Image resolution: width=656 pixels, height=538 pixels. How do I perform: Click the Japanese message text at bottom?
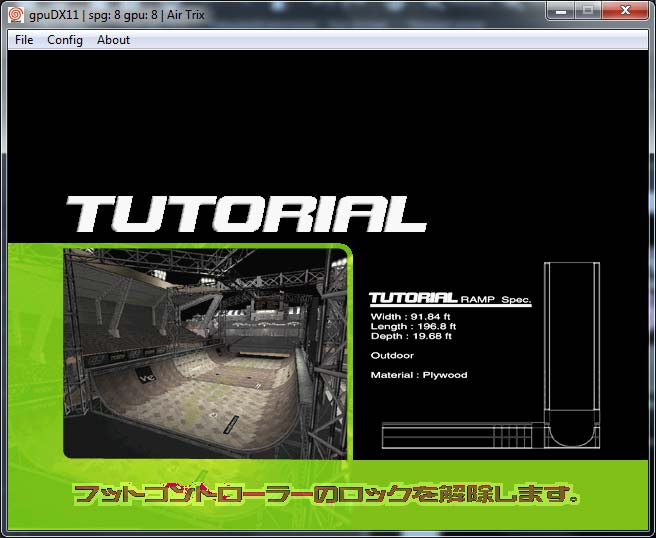(x=327, y=494)
